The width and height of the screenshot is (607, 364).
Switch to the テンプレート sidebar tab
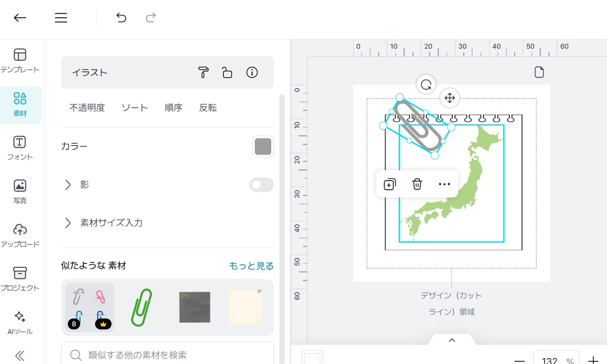(x=20, y=61)
